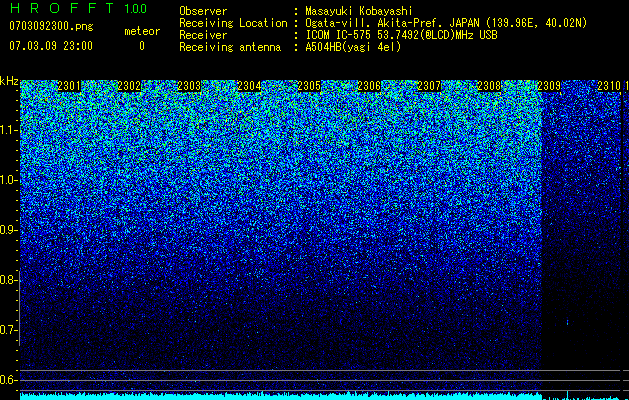Click the 0.8 frequency axis label
Viewport: 629px width, 400px height.
pos(8,280)
